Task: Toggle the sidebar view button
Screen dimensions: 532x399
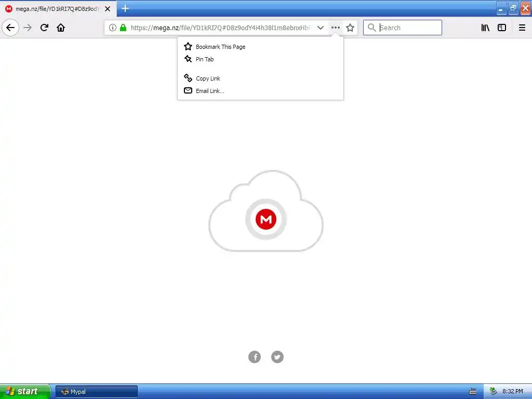Action: [502, 28]
